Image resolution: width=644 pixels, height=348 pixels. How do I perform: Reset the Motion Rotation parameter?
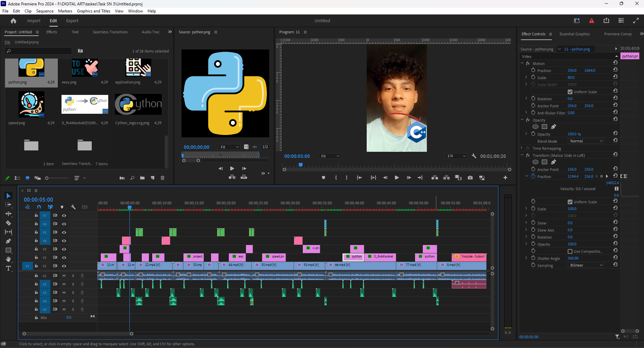coord(615,98)
